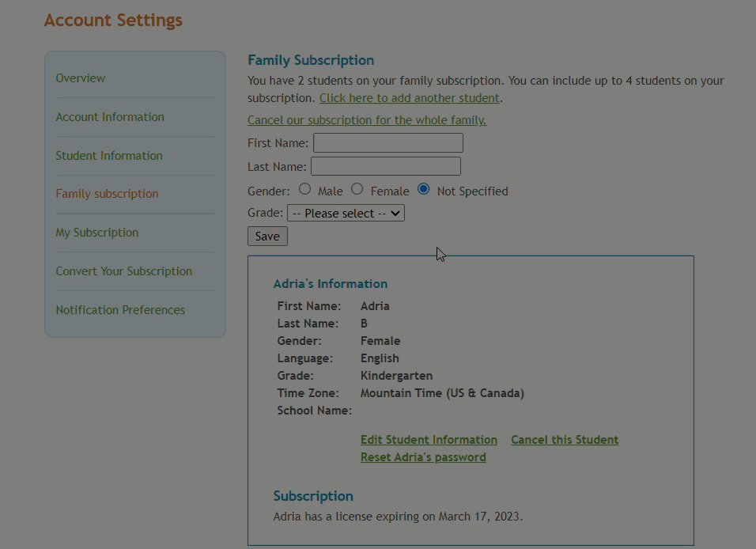This screenshot has width=756, height=549.
Task: Click into the Last Name field
Action: click(385, 166)
